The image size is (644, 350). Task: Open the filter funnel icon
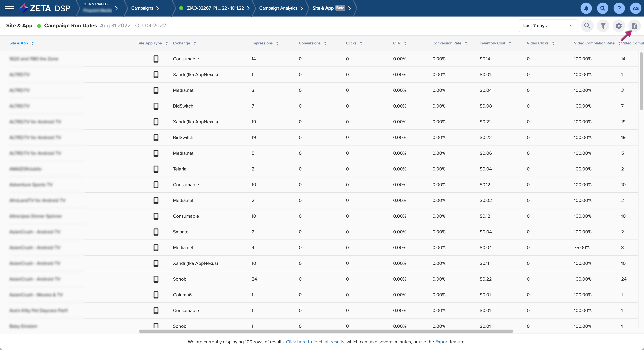click(x=603, y=26)
